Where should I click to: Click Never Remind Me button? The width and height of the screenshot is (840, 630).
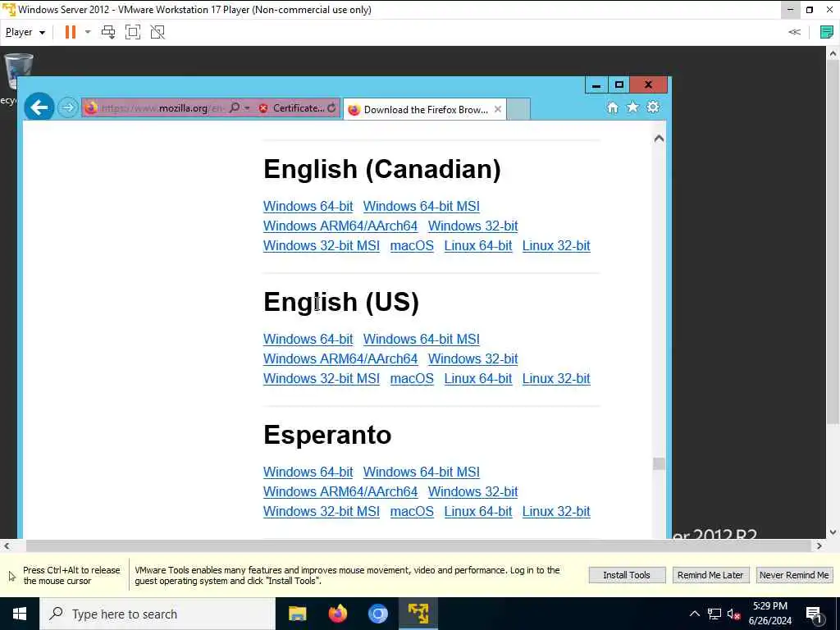pyautogui.click(x=794, y=575)
